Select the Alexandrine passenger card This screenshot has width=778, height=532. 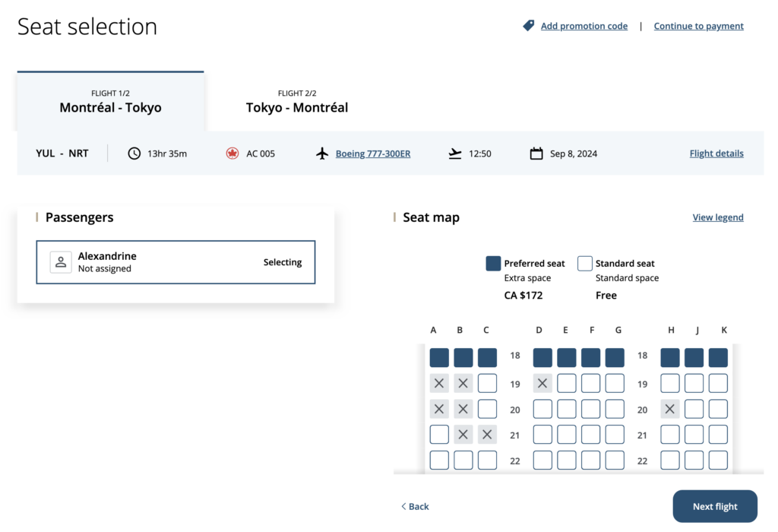click(x=176, y=262)
